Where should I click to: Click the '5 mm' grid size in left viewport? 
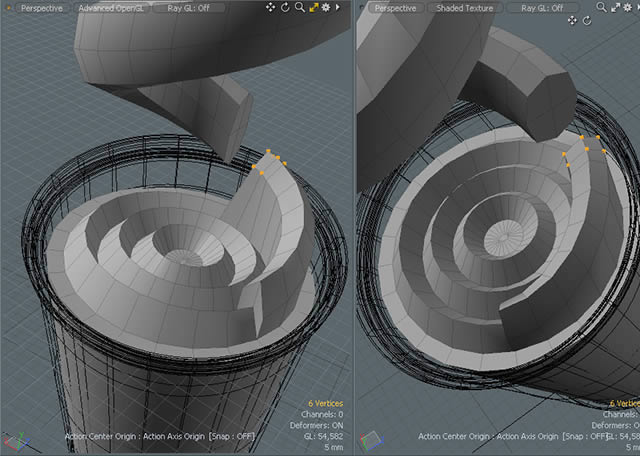334,447
